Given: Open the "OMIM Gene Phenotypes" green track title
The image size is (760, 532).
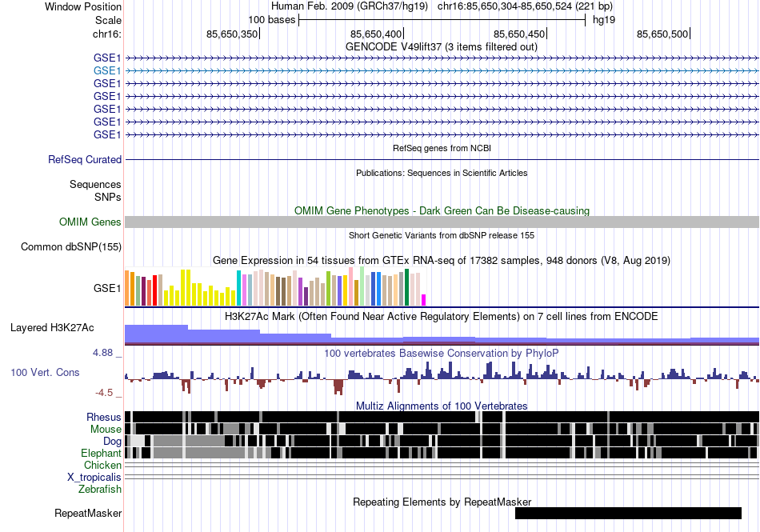Looking at the screenshot, I should (x=442, y=210).
